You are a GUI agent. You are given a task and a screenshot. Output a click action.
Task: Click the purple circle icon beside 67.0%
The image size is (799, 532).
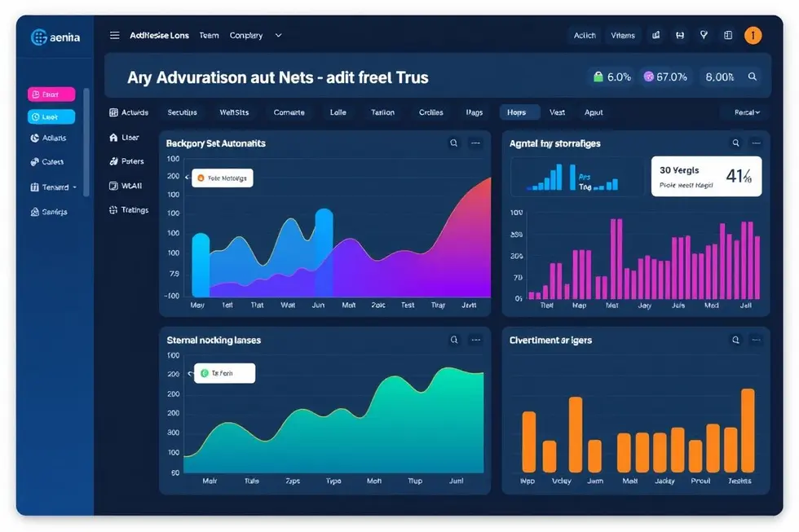point(649,77)
